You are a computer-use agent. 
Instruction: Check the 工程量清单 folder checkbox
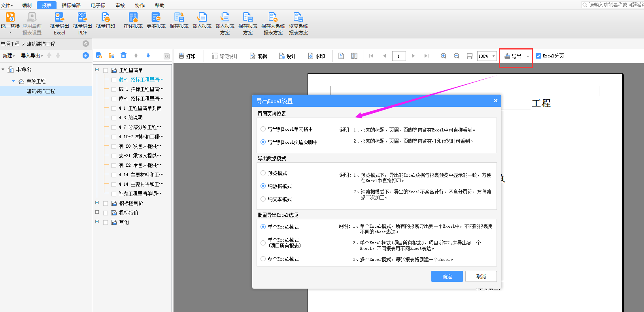point(106,70)
